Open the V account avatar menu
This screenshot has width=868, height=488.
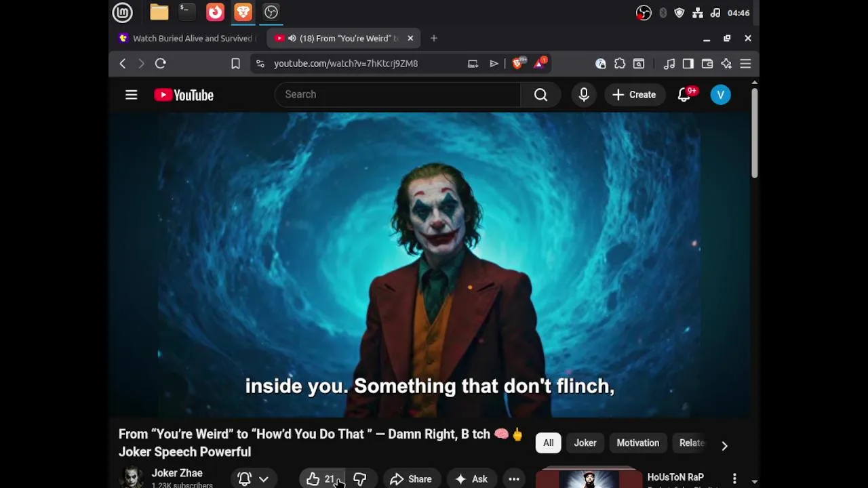tap(721, 95)
